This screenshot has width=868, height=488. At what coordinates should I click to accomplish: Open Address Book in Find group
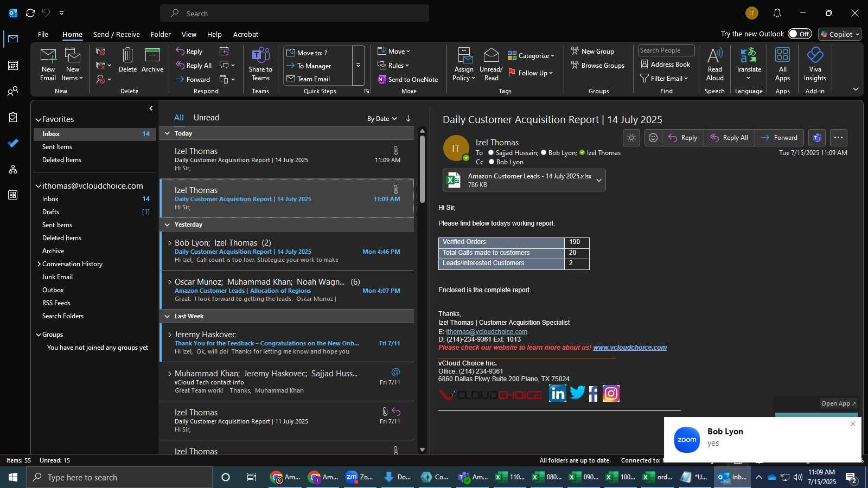tap(666, 64)
